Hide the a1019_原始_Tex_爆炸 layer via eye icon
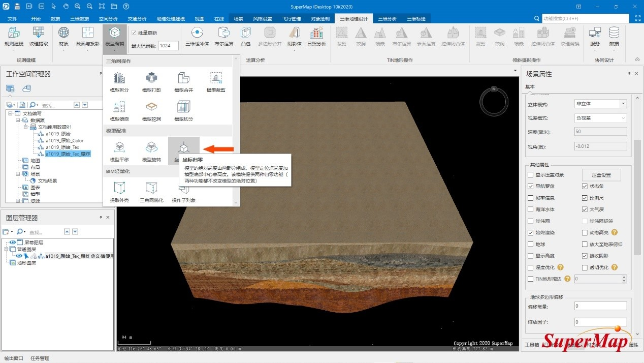The image size is (644, 363). [20, 256]
